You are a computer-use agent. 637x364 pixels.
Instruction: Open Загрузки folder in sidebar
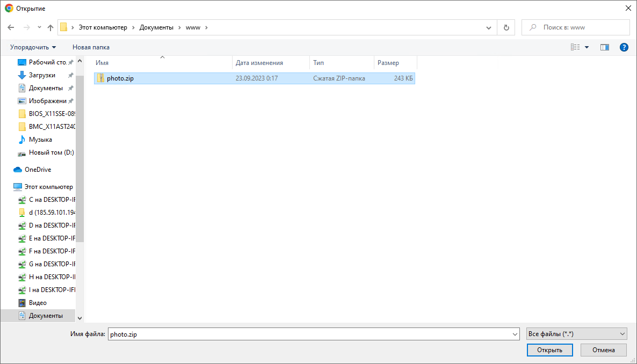coord(42,75)
